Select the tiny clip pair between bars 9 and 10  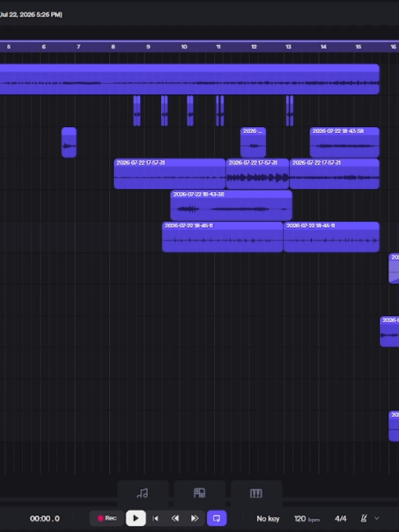164,111
